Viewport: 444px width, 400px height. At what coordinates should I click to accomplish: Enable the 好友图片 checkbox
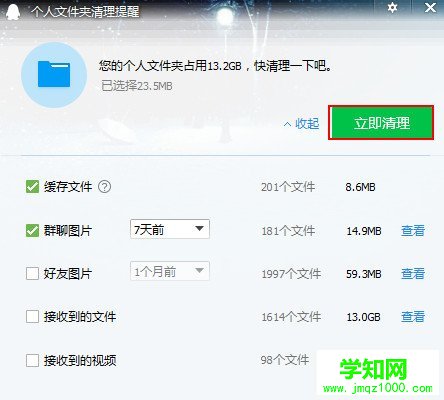32,274
